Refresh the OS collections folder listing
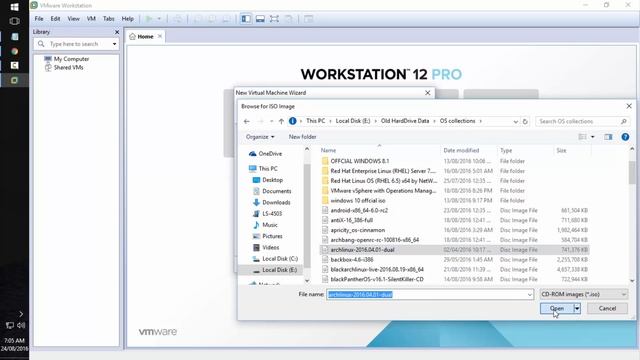Screen dimensions: 640x360 point(525,121)
